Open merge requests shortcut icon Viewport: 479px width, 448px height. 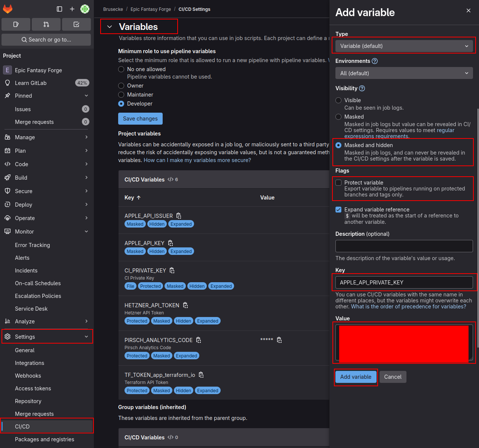coord(46,24)
